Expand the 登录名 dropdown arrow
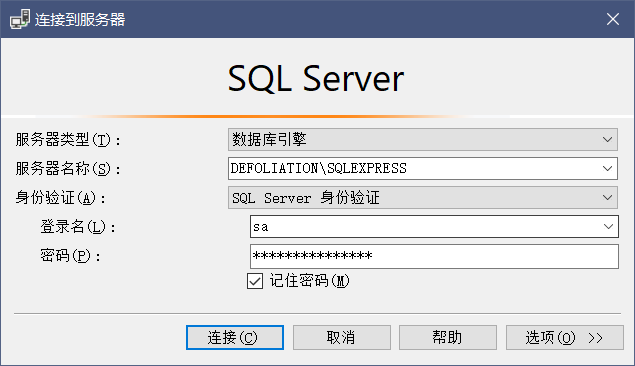The width and height of the screenshot is (635, 366). [x=608, y=227]
